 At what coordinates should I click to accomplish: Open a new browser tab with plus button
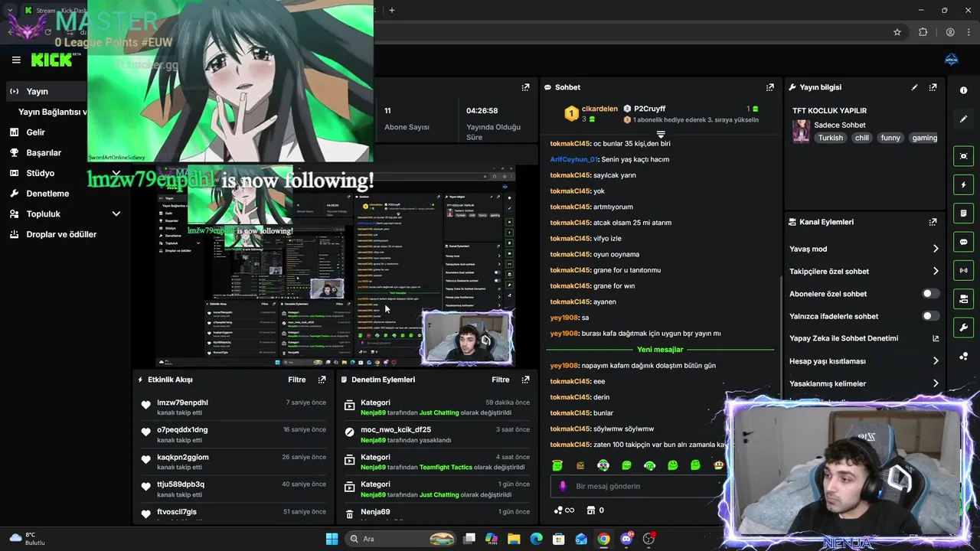coord(391,10)
